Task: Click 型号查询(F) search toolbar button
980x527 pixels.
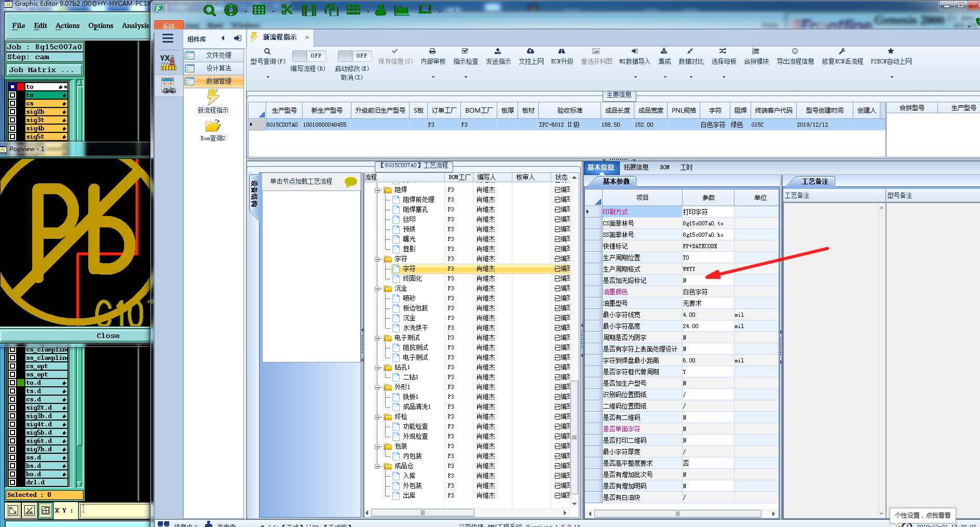Action: (x=268, y=57)
